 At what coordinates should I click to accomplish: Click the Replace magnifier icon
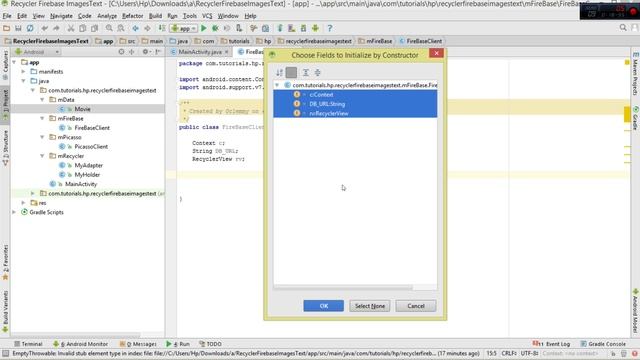[121, 28]
